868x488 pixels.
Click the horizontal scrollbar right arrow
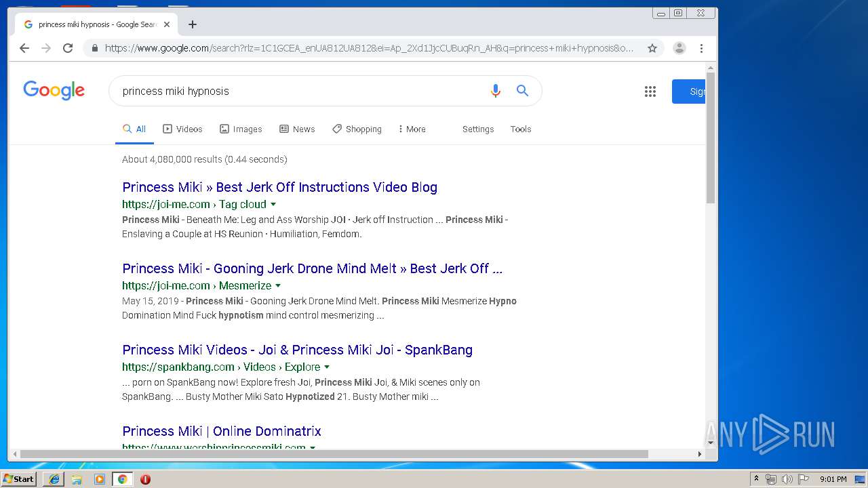point(700,454)
